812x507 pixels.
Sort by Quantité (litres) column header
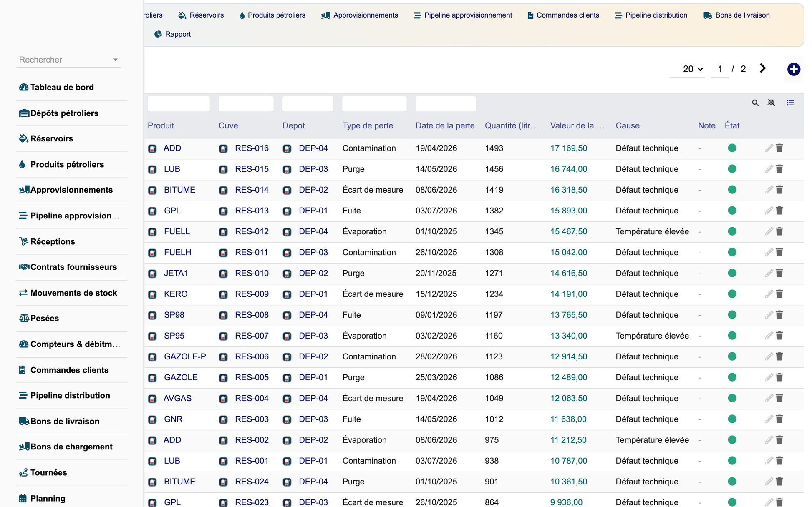pyautogui.click(x=512, y=125)
